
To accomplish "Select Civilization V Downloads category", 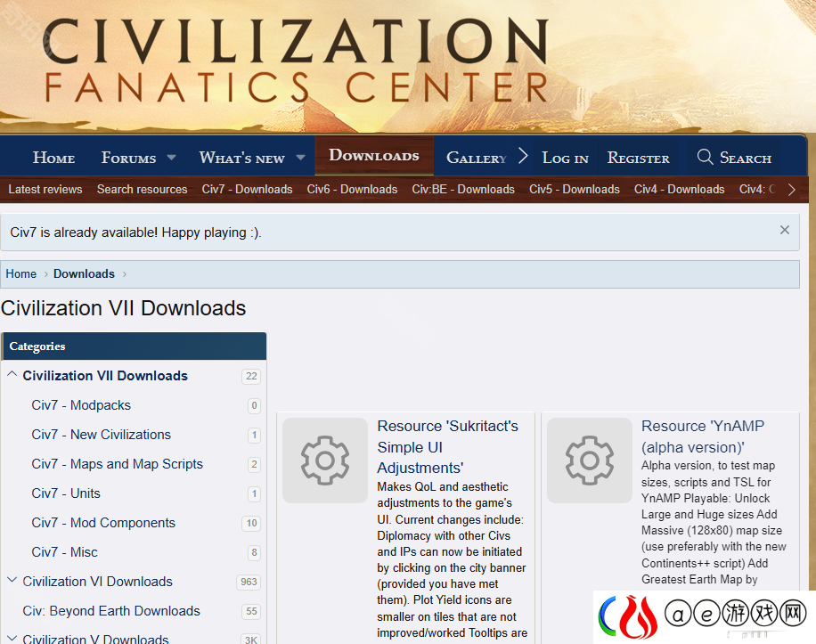I will [95, 639].
